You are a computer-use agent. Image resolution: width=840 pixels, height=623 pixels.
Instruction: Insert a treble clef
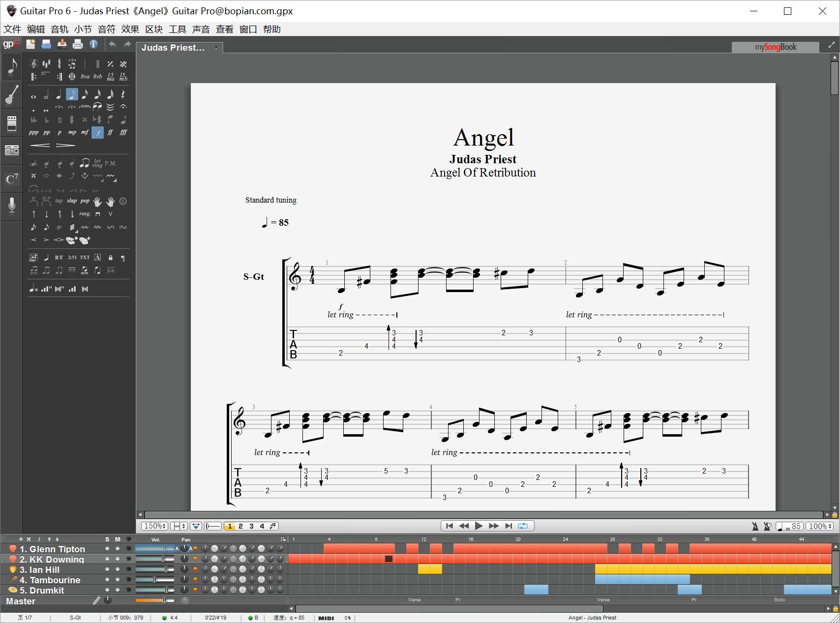click(x=33, y=63)
